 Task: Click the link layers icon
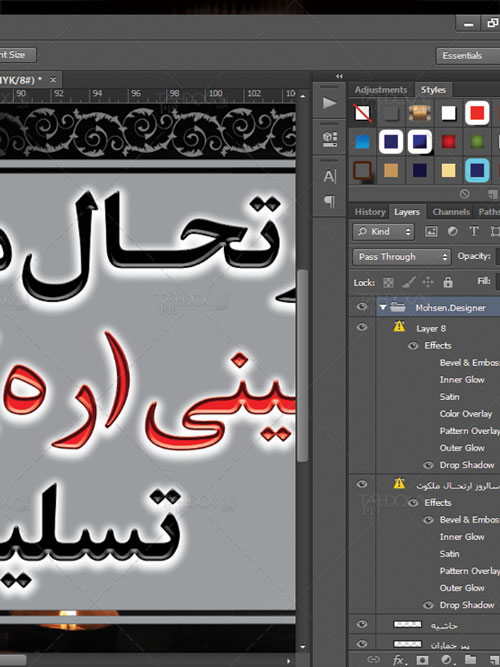tap(373, 660)
